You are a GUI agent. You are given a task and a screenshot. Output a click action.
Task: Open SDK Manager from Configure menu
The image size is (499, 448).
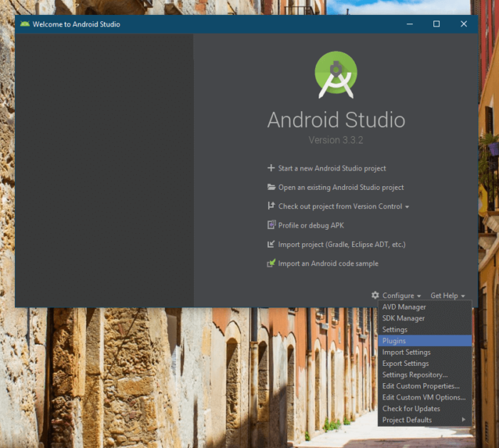425,318
